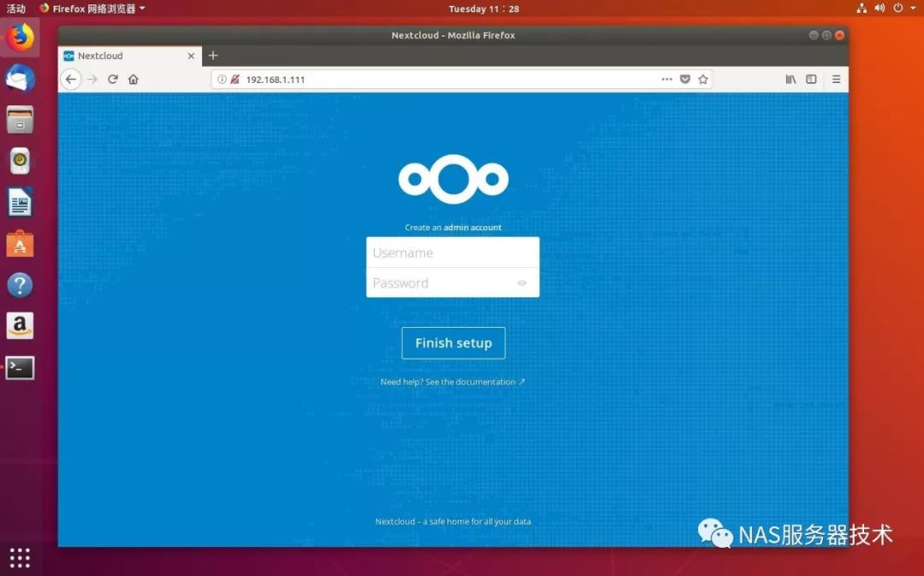Expand the system menu dropdown arrow
The height and width of the screenshot is (576, 924).
tap(914, 9)
